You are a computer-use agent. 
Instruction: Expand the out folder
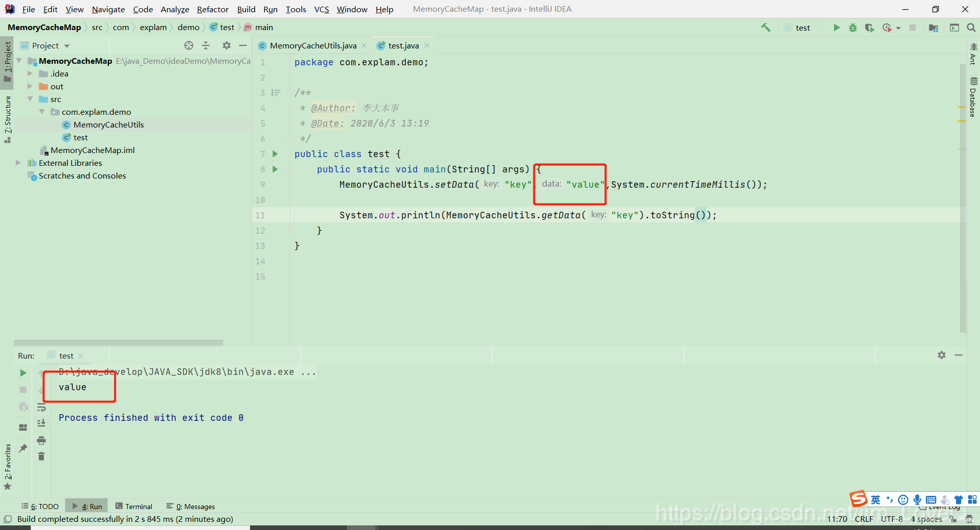coord(30,86)
